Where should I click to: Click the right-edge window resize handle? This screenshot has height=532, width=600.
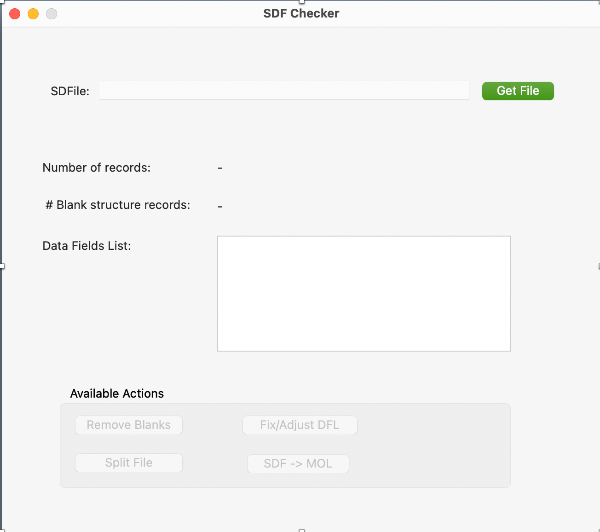tap(598, 266)
